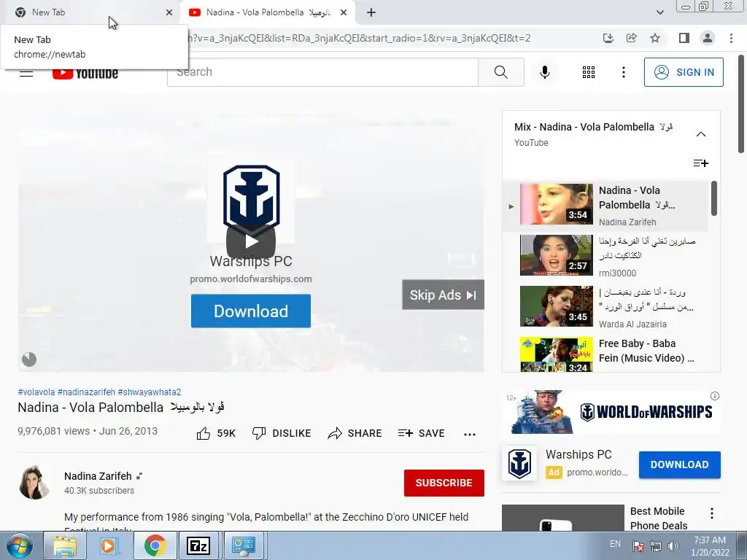Click the SHARE arrow button

(x=355, y=433)
